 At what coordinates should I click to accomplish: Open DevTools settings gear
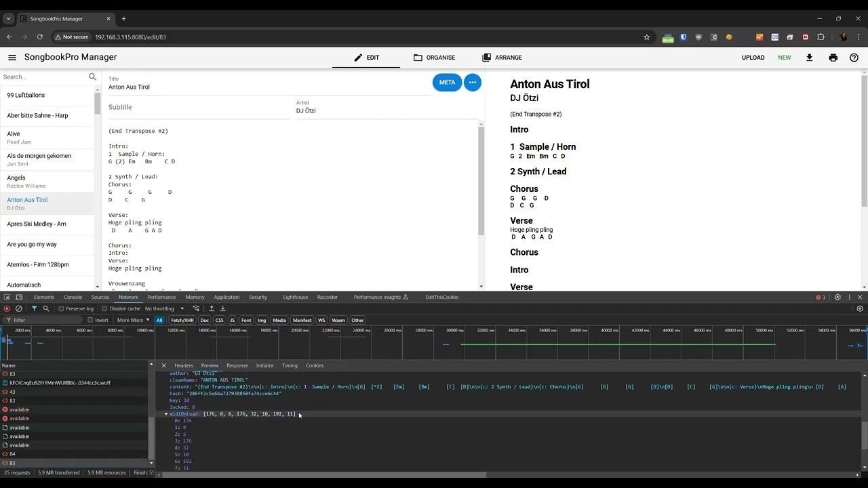(x=837, y=297)
